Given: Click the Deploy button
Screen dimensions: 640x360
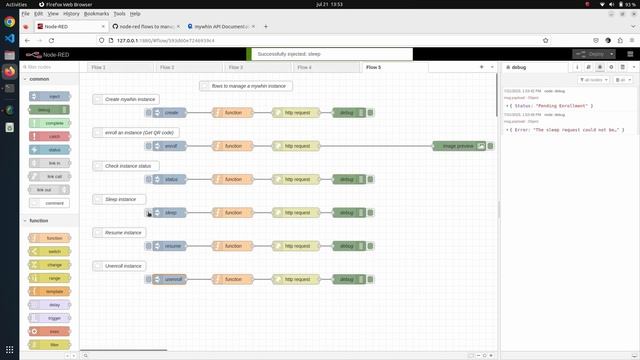Looking at the screenshot, I should 590,54.
